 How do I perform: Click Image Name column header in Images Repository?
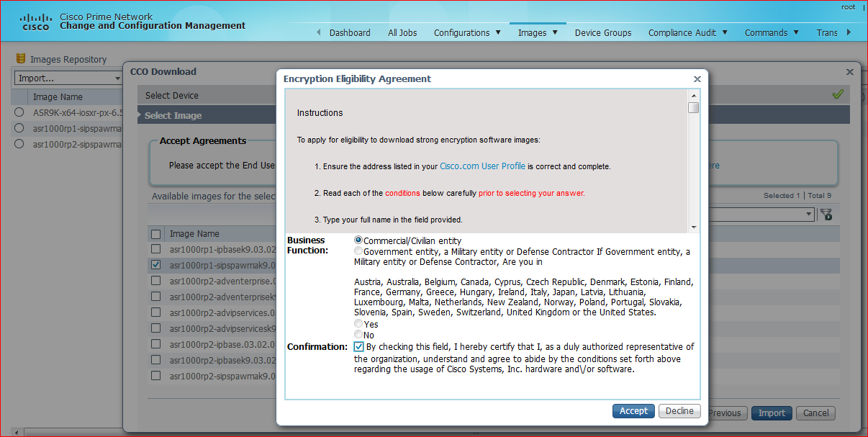58,97
